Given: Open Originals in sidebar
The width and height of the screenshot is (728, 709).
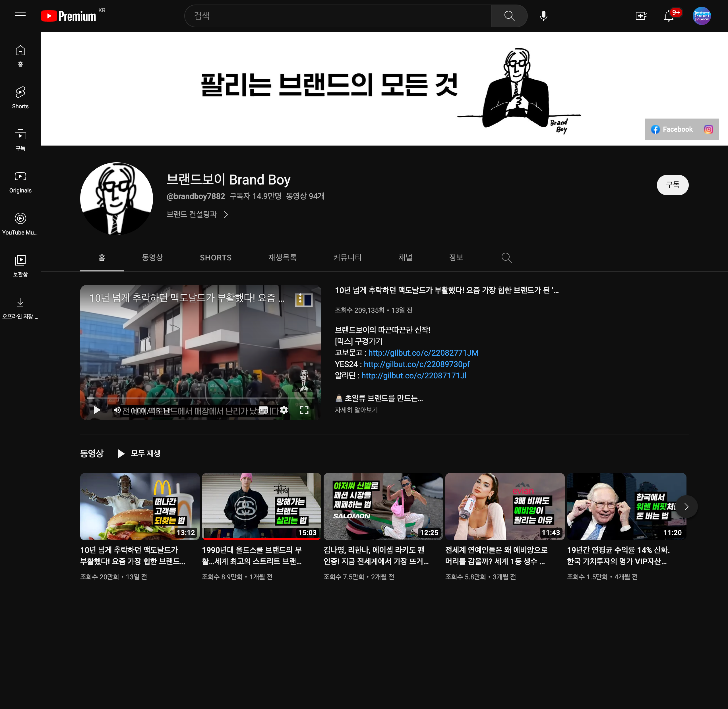Looking at the screenshot, I should pyautogui.click(x=20, y=182).
